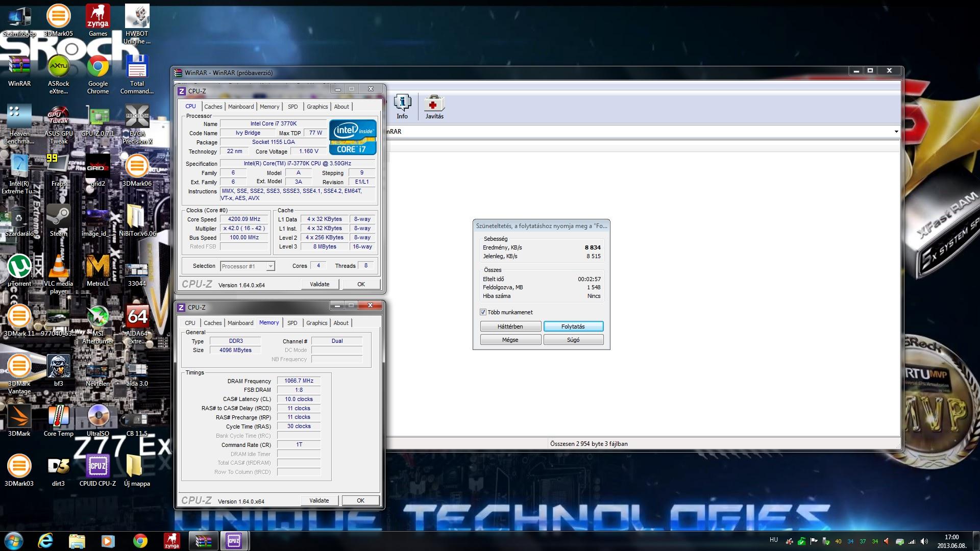Launch Google Chrome from desktop

(x=97, y=74)
